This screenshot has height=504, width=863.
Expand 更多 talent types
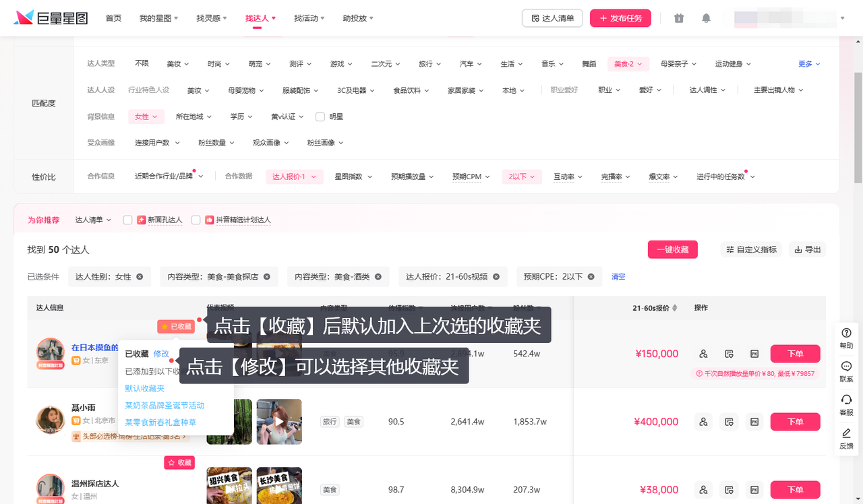[809, 64]
